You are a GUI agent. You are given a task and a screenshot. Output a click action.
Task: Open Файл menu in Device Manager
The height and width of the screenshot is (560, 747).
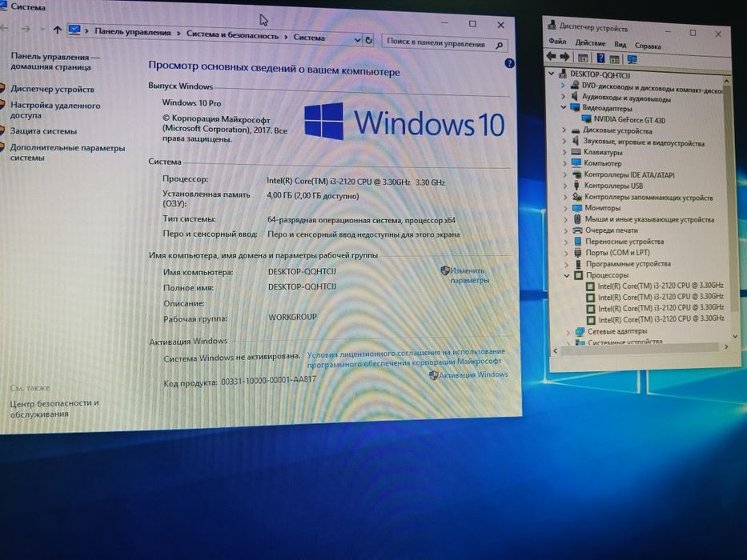557,42
